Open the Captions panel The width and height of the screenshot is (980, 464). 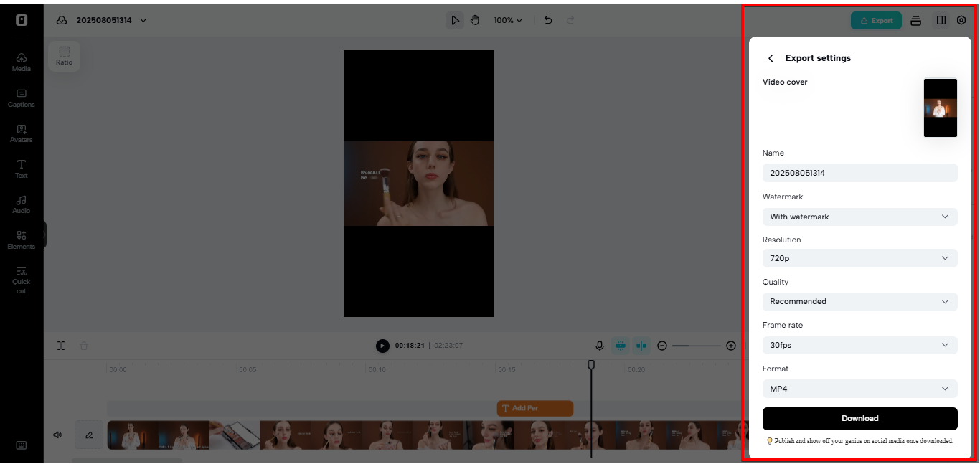[21, 98]
